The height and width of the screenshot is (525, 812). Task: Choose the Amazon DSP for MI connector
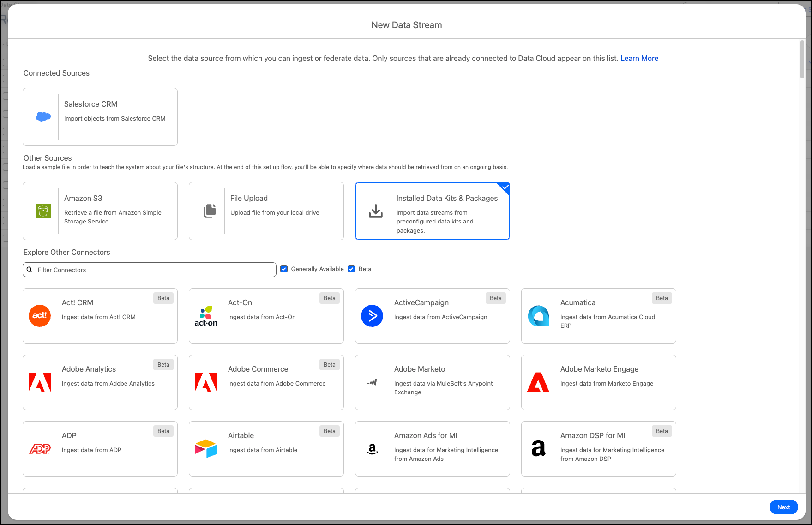coord(598,449)
